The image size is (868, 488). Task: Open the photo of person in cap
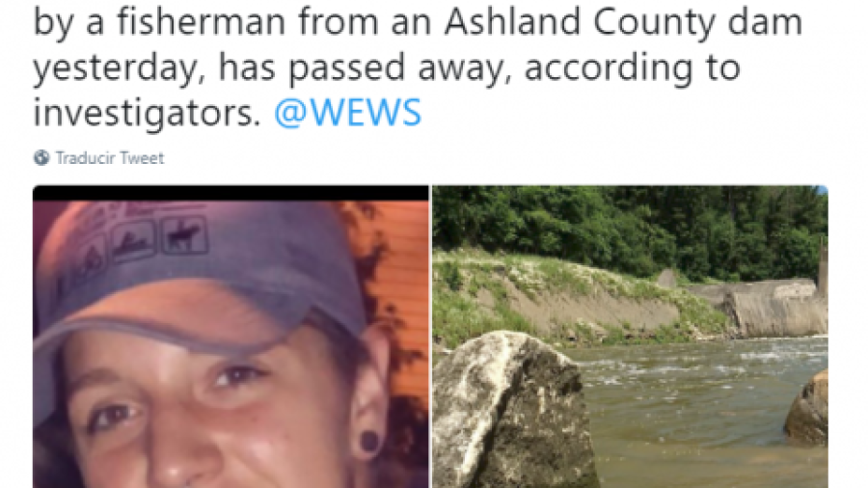coord(231,337)
